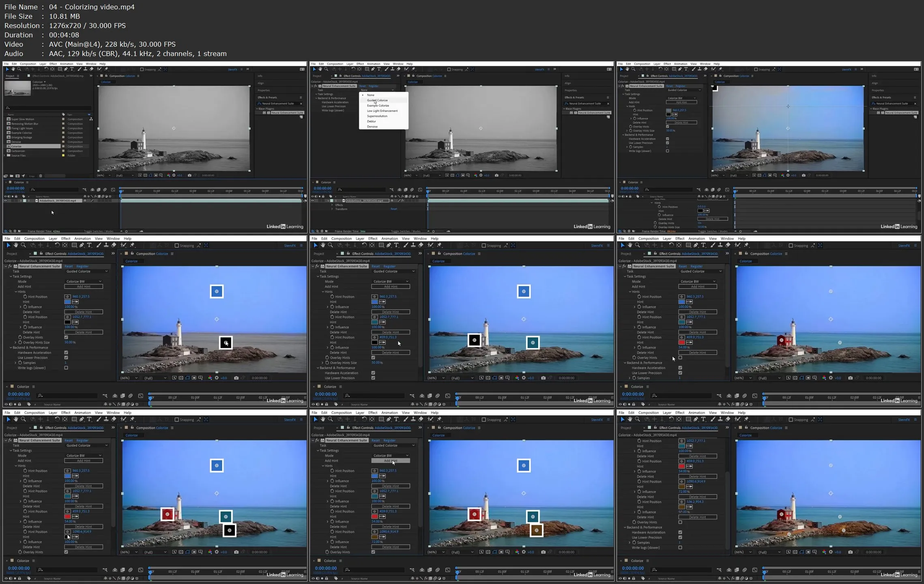The image size is (924, 584).
Task: Select Hand tool in the open Task-menu frame
Action: point(320,69)
